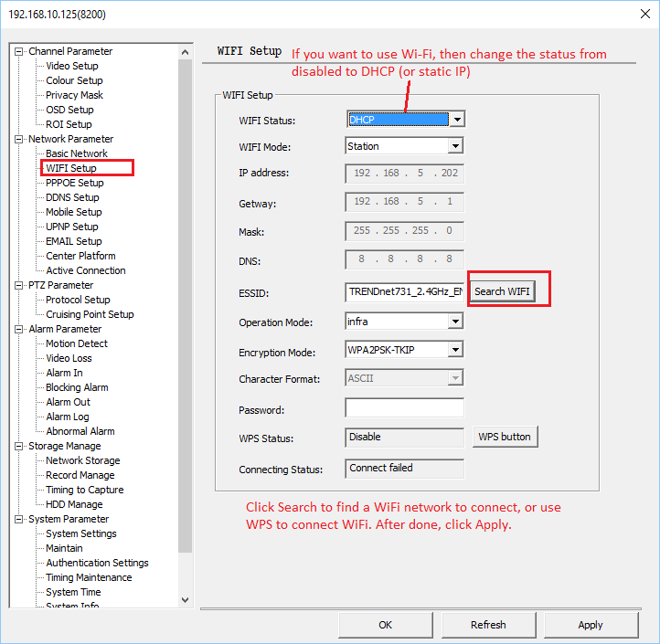
Task: Collapse the Channel Parameter tree node
Action: [x=18, y=51]
